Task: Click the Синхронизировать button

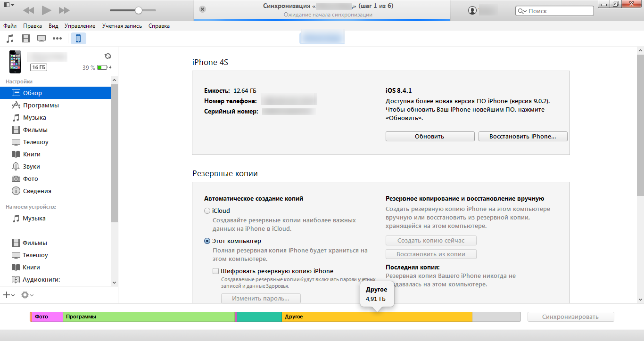Action: pos(570,317)
